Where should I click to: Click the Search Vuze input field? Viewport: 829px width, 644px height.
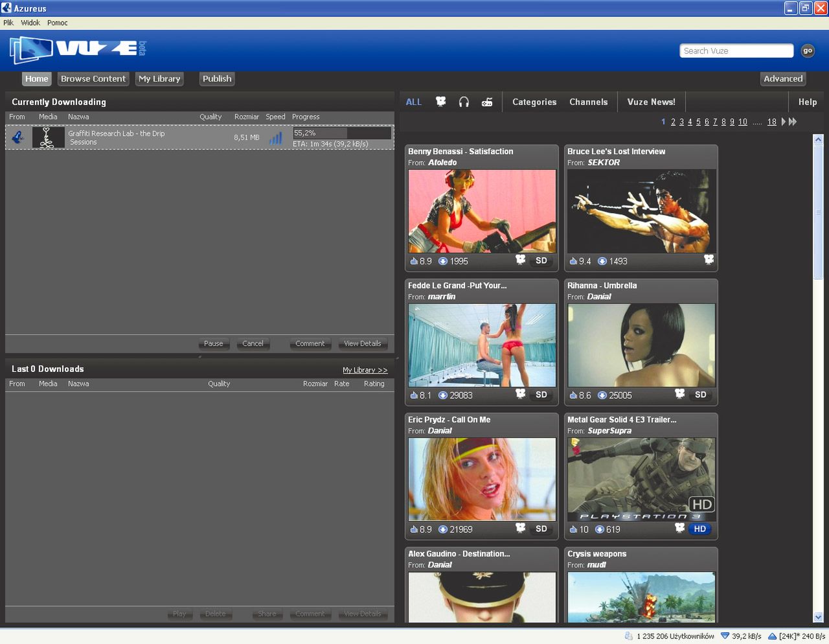(x=736, y=51)
